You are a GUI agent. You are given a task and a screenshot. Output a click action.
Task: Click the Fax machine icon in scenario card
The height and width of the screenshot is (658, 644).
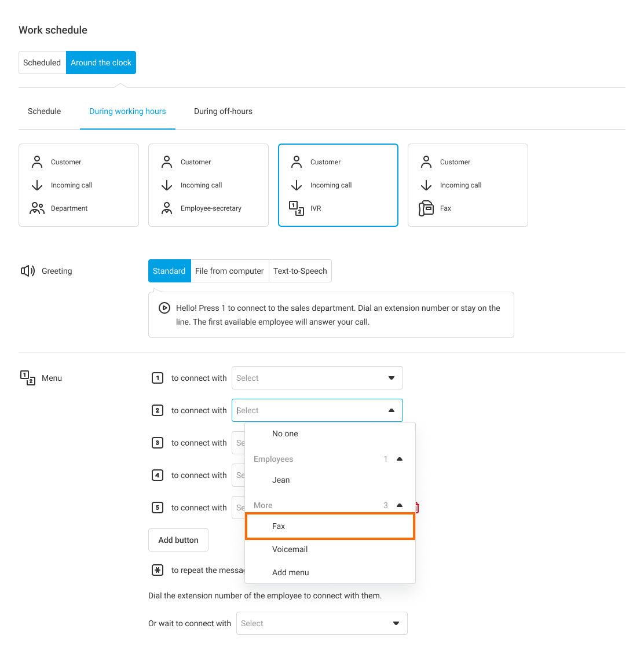coord(426,208)
